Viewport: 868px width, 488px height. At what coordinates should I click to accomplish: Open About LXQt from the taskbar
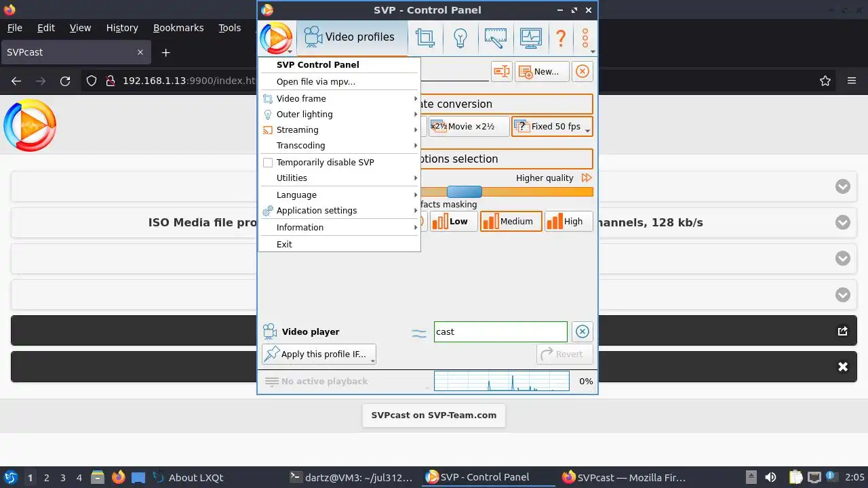click(188, 477)
